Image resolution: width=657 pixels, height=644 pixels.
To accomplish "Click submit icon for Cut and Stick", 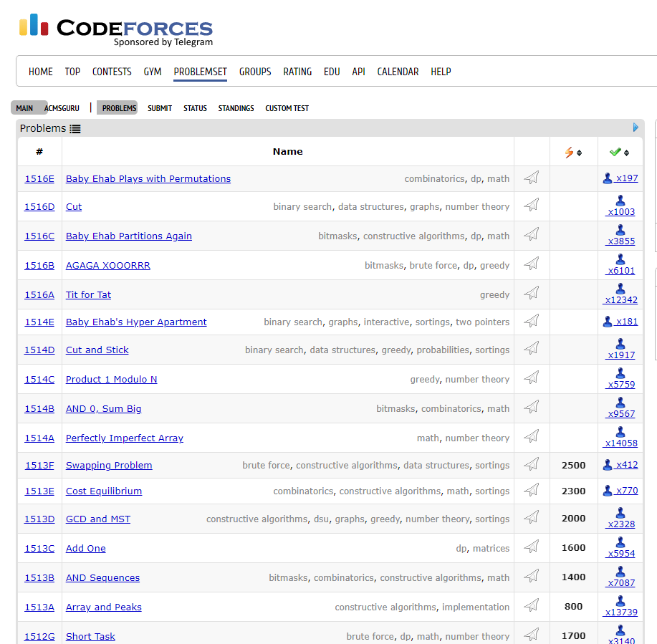I will coord(532,348).
